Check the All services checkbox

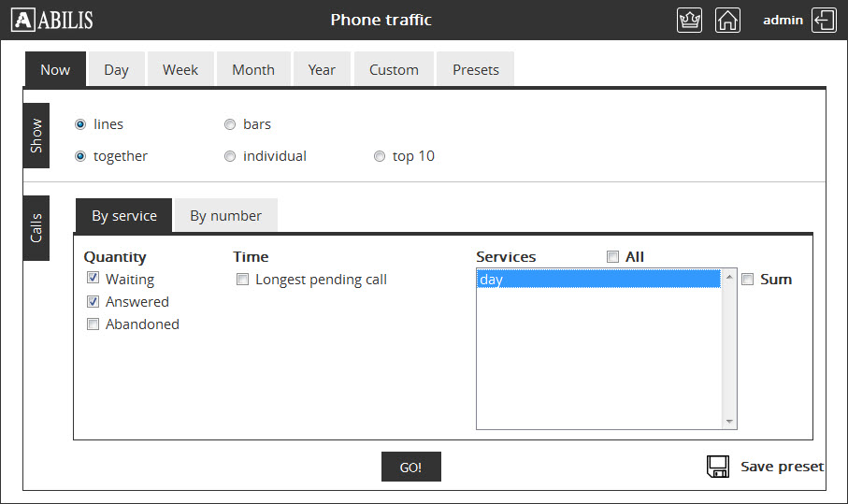[x=612, y=257]
